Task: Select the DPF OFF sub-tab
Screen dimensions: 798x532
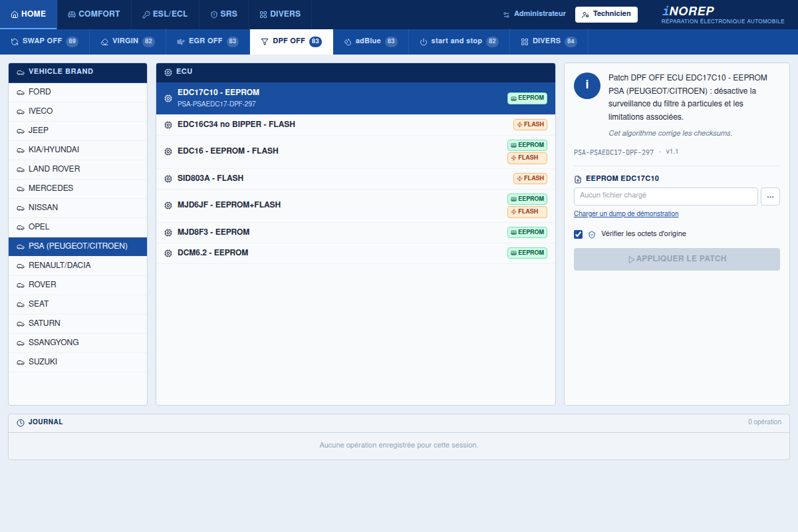Action: point(291,41)
